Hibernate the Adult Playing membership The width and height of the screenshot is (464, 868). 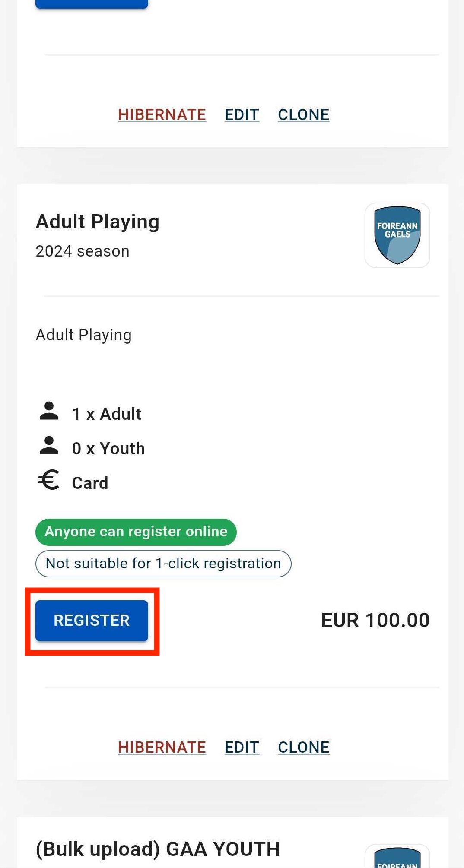click(162, 747)
